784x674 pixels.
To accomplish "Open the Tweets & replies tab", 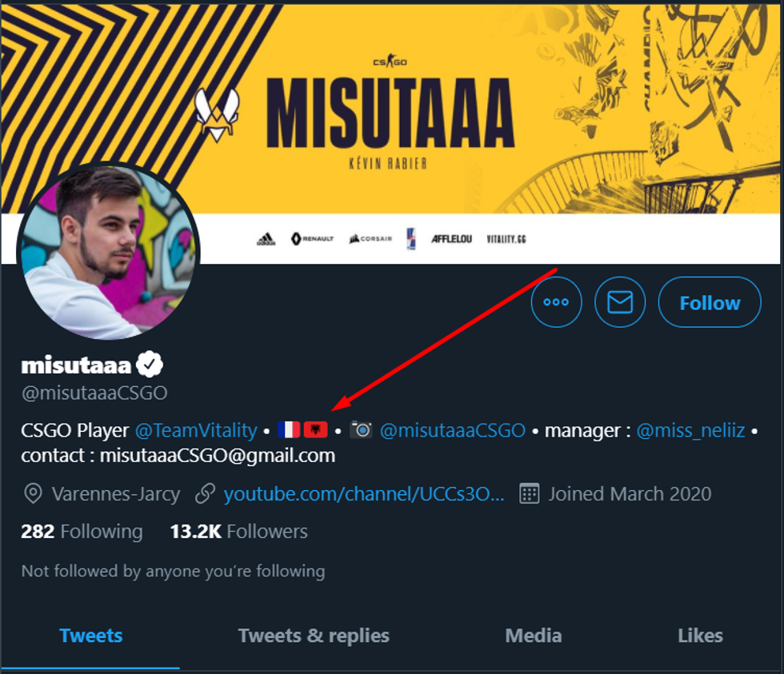I will pos(314,636).
